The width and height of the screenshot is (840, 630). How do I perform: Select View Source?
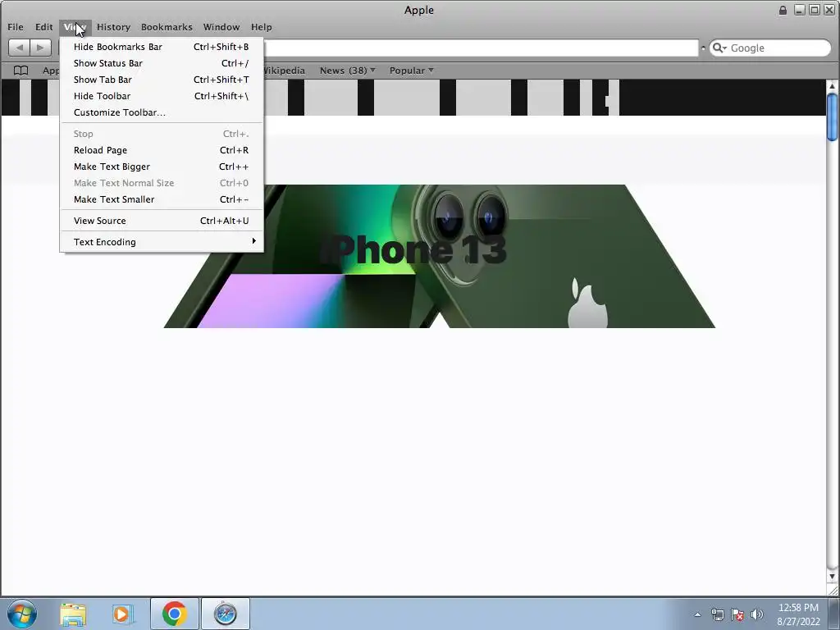pos(162,221)
